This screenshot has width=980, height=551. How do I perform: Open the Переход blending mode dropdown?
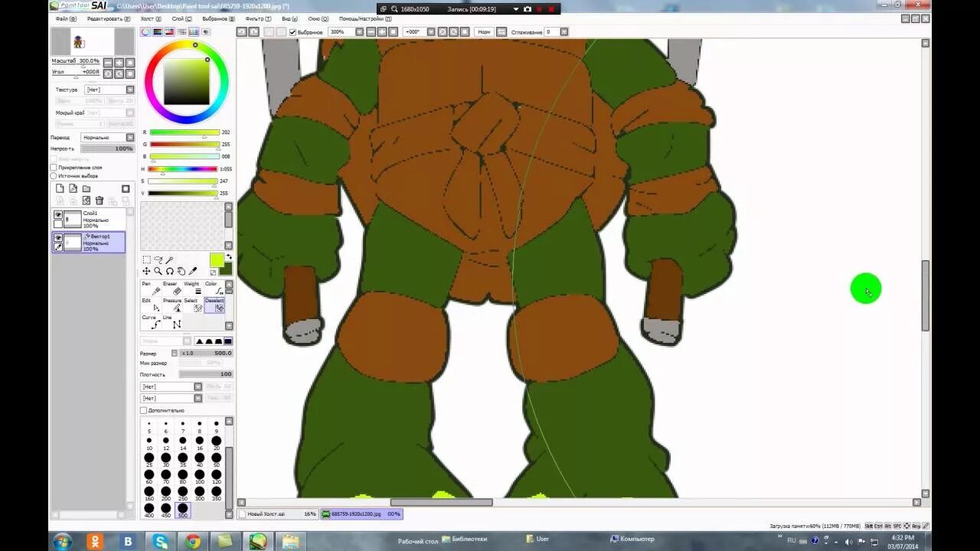pos(129,138)
